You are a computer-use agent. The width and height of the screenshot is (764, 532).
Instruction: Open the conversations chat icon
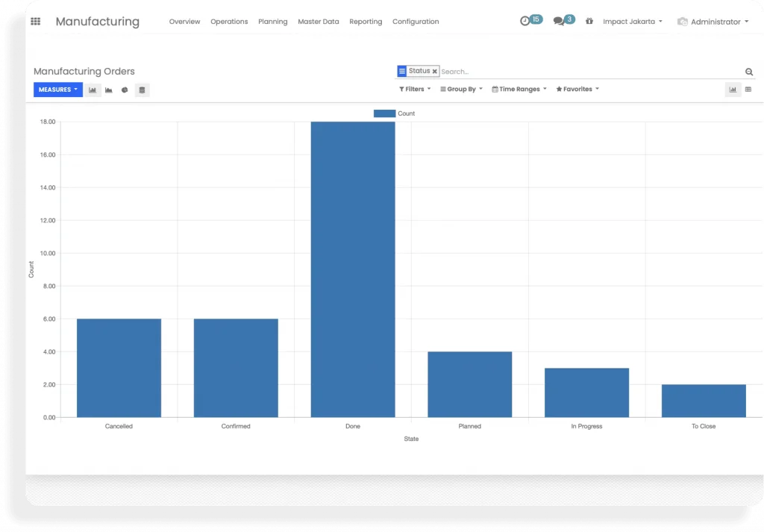pyautogui.click(x=558, y=22)
